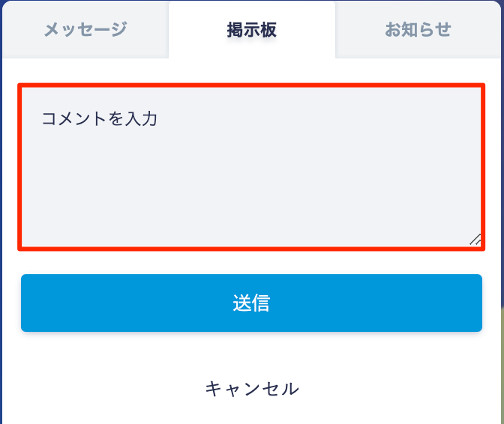Show messages via the メッセージ tab
The height and width of the screenshot is (424, 504).
[x=85, y=30]
